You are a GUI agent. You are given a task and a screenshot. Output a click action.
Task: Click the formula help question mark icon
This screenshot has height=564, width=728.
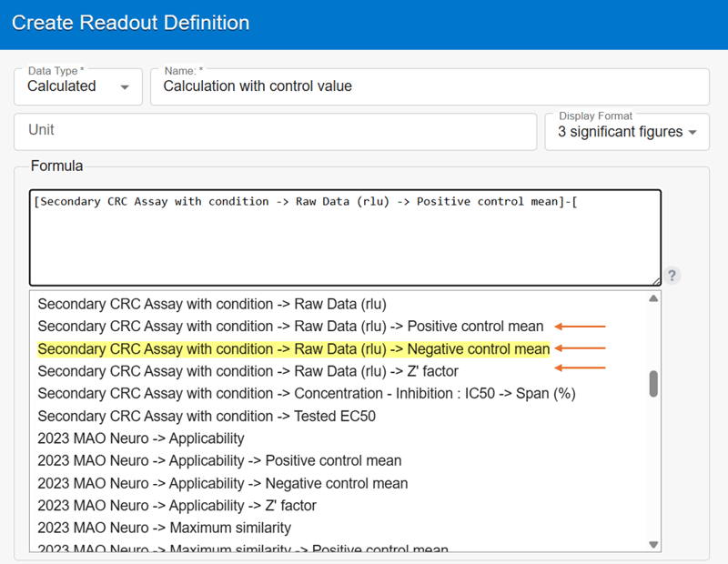(672, 276)
